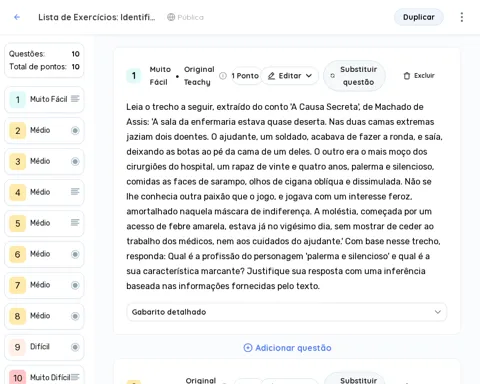
Task: Open the three-dot more options menu
Action: [462, 17]
